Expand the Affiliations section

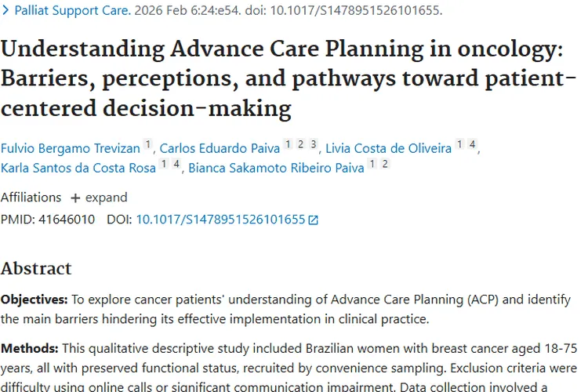point(99,198)
